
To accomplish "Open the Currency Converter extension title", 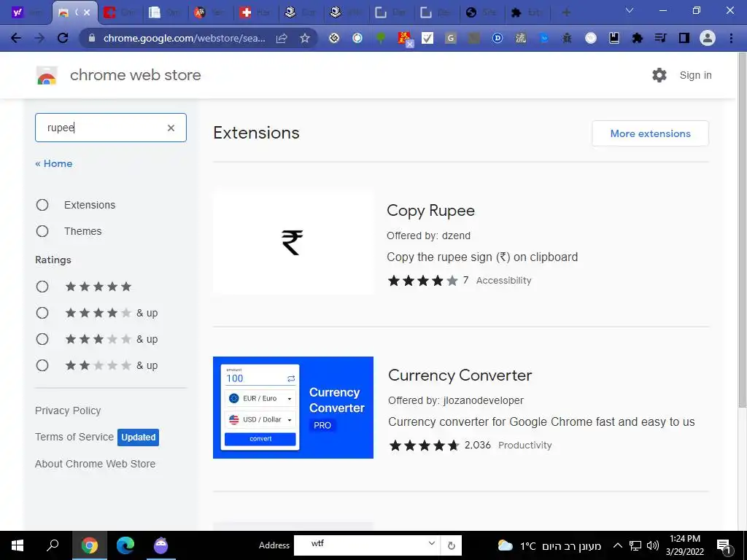I will point(460,376).
